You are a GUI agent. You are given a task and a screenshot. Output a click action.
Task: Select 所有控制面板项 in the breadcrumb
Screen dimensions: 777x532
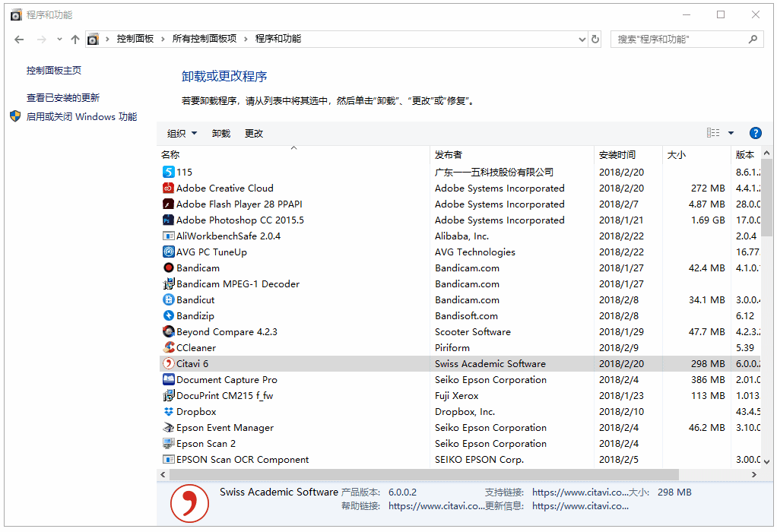tap(205, 39)
